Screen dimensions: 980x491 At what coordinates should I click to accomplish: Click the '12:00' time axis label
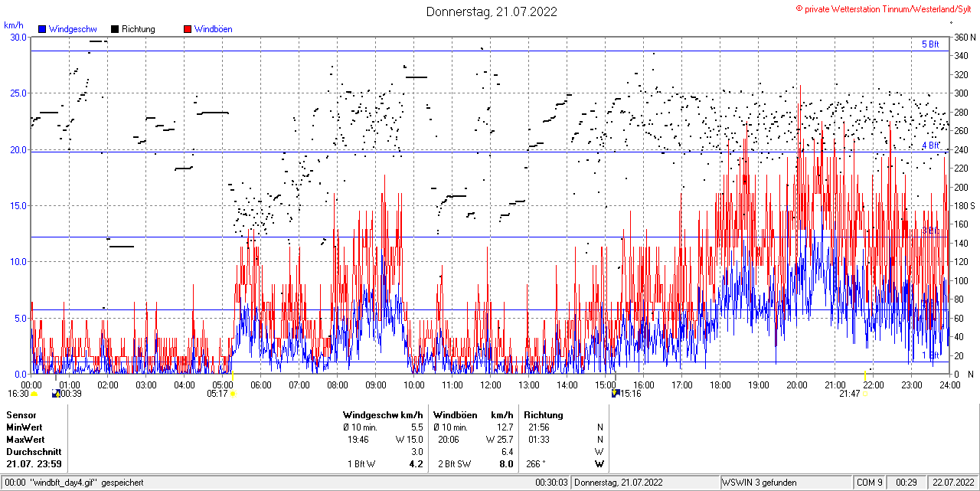click(491, 385)
